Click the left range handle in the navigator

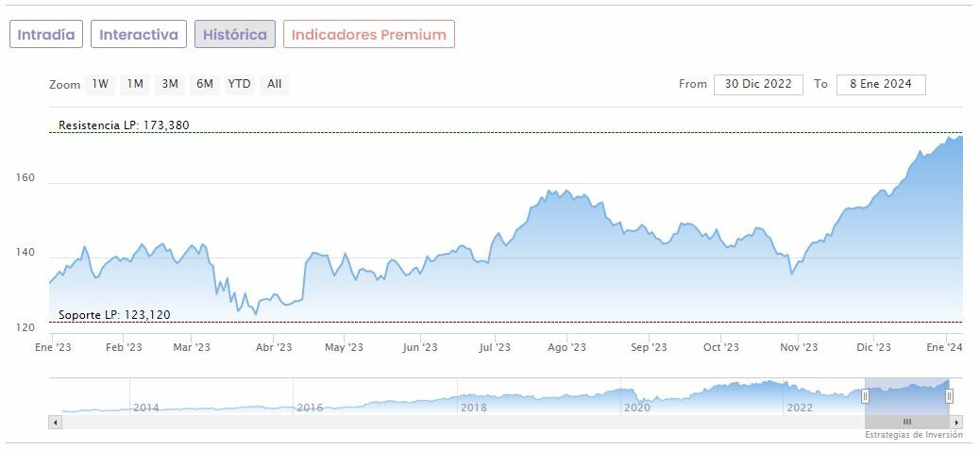(x=865, y=396)
